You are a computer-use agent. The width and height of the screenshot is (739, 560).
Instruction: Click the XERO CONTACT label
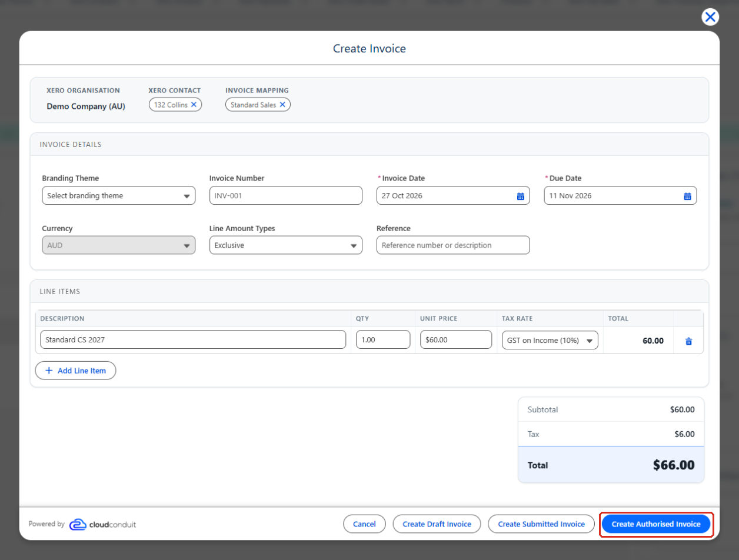click(175, 91)
